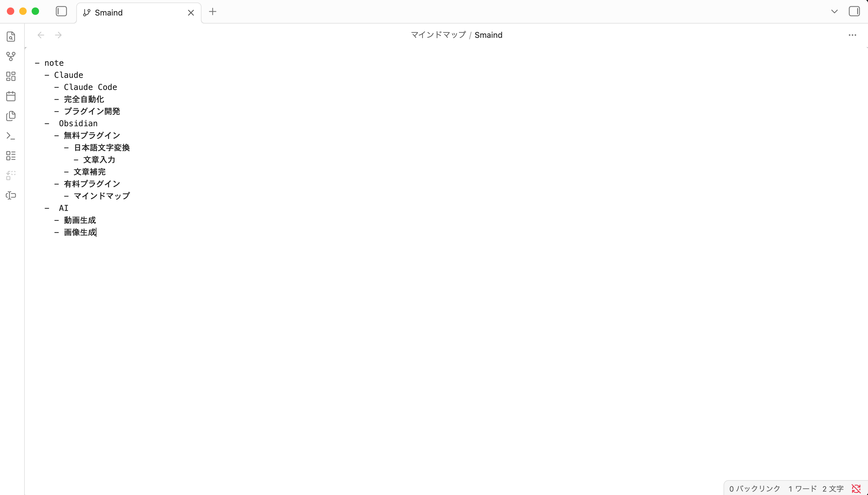Image resolution: width=868 pixels, height=495 pixels.
Task: Close the Smaind tab
Action: pos(191,13)
